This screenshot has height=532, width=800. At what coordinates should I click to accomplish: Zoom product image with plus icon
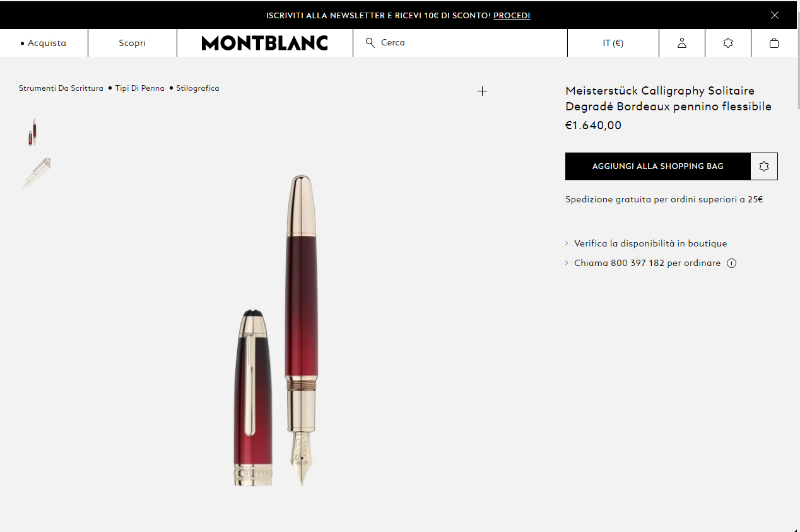482,91
